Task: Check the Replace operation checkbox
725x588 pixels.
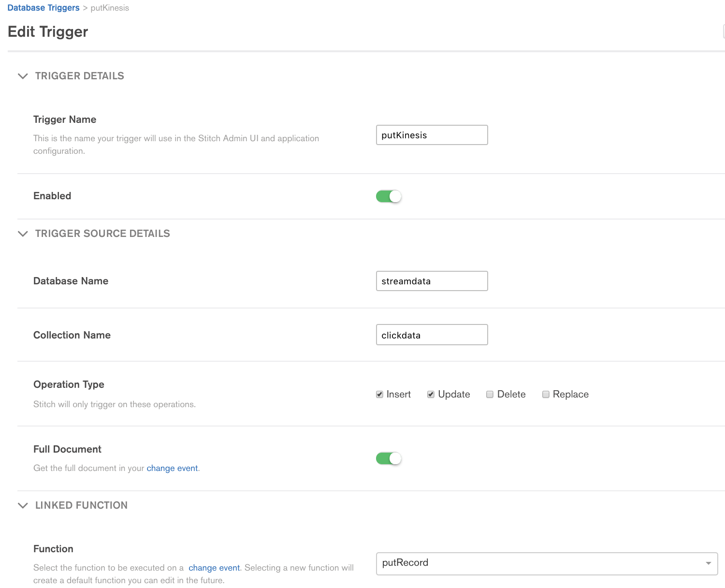Action: 546,395
